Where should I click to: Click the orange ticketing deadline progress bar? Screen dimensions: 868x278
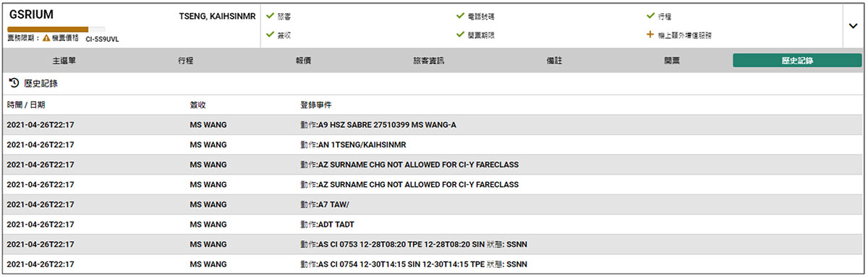[x=48, y=29]
